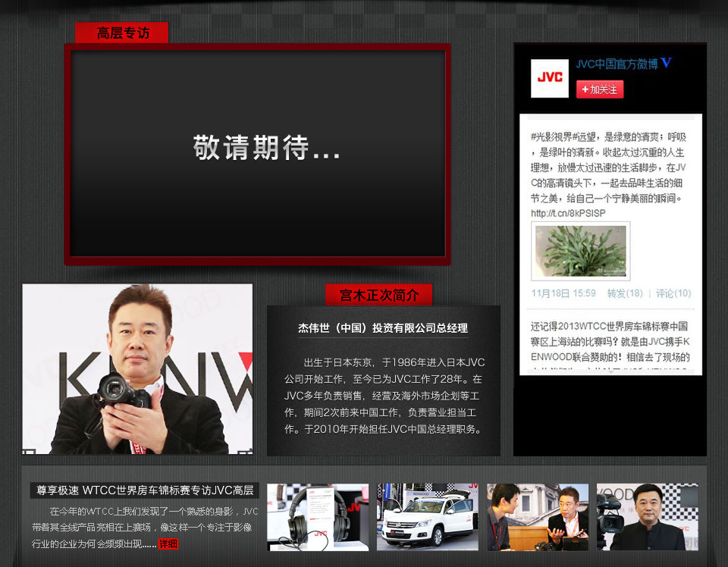Follow JVC via the 加关注 button
728x567 pixels.
pos(599,89)
